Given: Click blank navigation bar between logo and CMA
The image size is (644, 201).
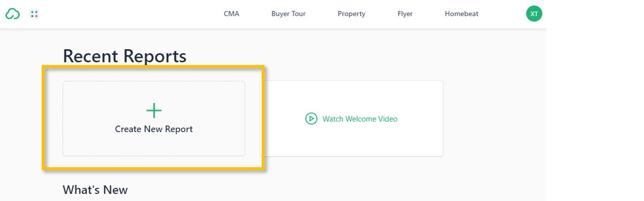Looking at the screenshot, I should (x=128, y=14).
